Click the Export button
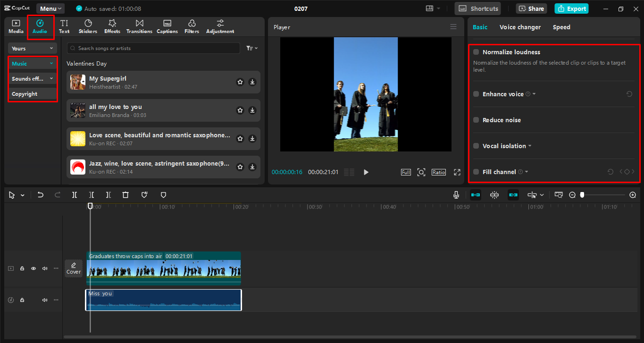The width and height of the screenshot is (644, 343). pyautogui.click(x=571, y=8)
